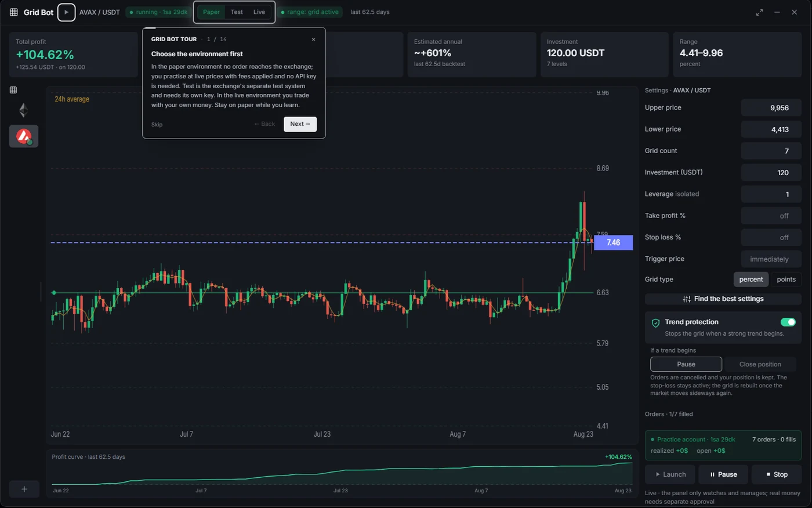Set the Take profit % field
812x508 pixels.
[x=771, y=216]
